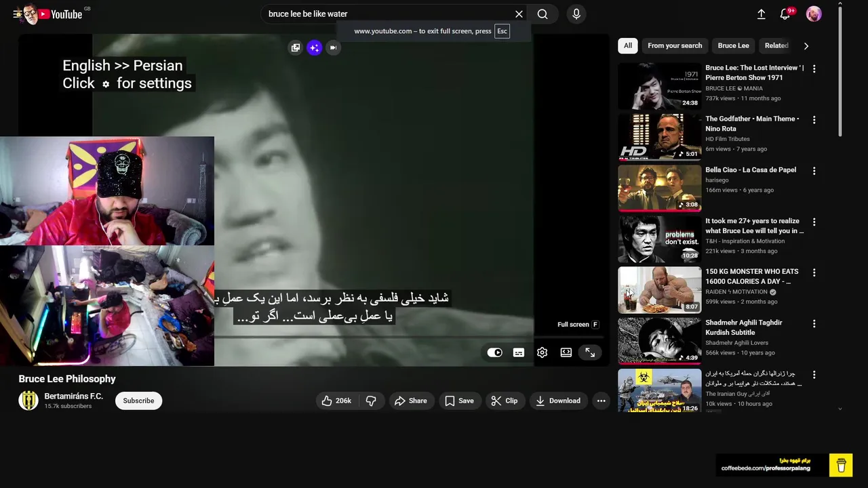Click the Bruce Lee Philosophy video title
Screen dimensions: 868x488
pos(67,379)
